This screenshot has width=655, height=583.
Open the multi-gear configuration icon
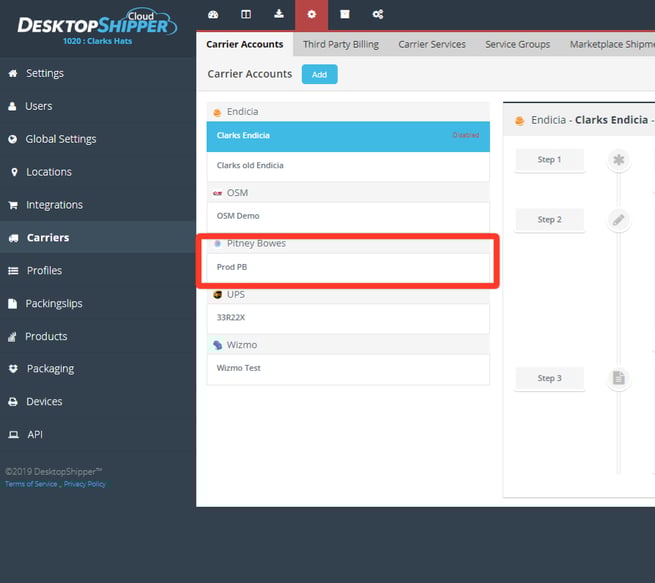click(x=378, y=15)
